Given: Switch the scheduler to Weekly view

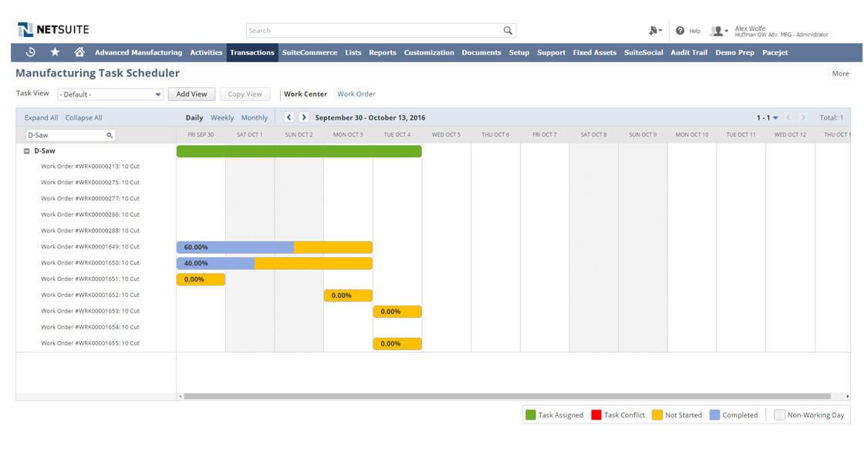Looking at the screenshot, I should 222,117.
